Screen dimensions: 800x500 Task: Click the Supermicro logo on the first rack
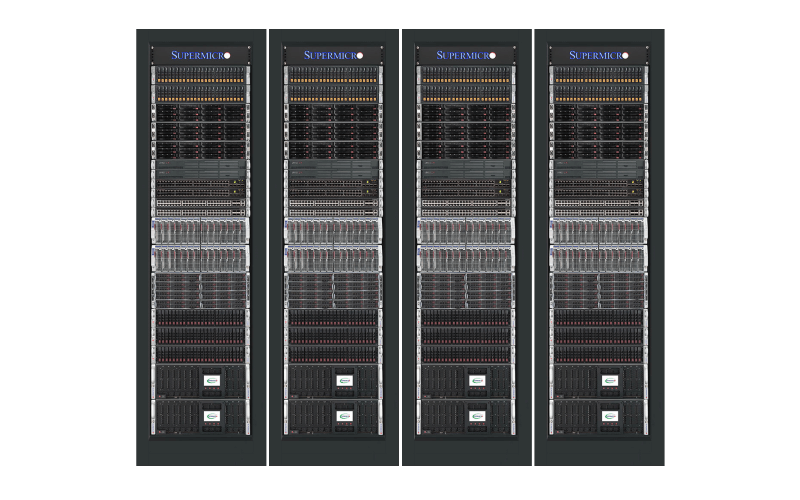pyautogui.click(x=199, y=55)
